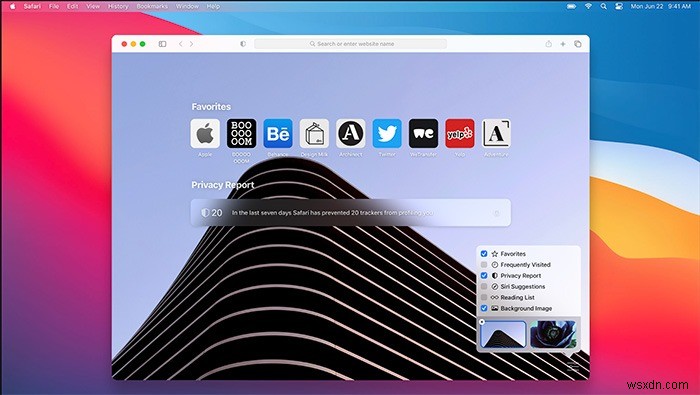Open the Safari menu
Image resolution: width=700 pixels, height=395 pixels.
coord(32,6)
